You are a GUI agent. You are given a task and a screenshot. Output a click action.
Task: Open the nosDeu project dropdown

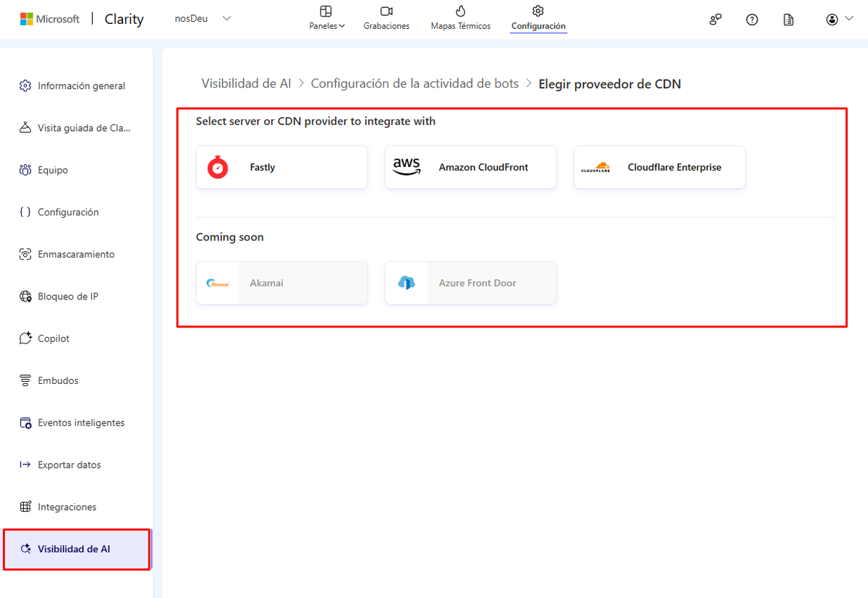[x=203, y=19]
